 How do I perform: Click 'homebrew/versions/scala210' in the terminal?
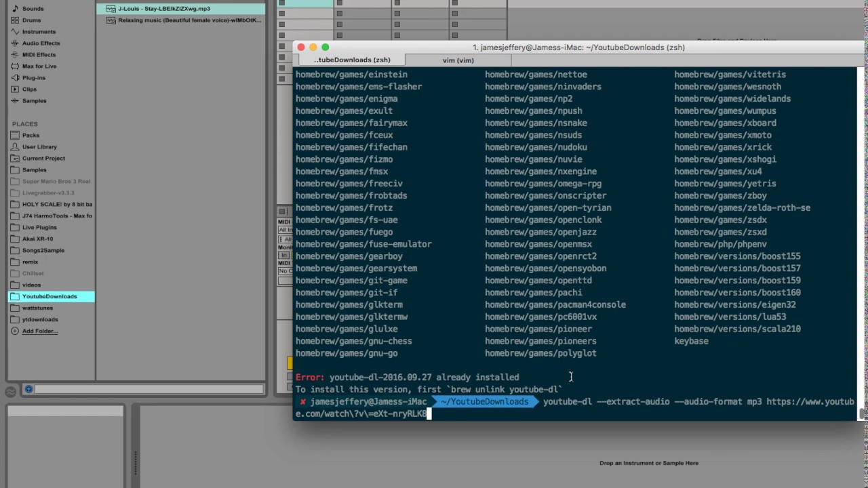click(737, 329)
